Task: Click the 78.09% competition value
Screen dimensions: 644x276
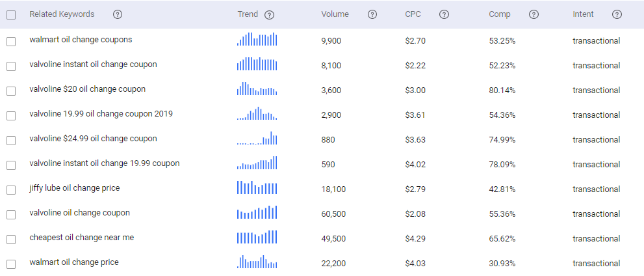Action: pos(502,165)
